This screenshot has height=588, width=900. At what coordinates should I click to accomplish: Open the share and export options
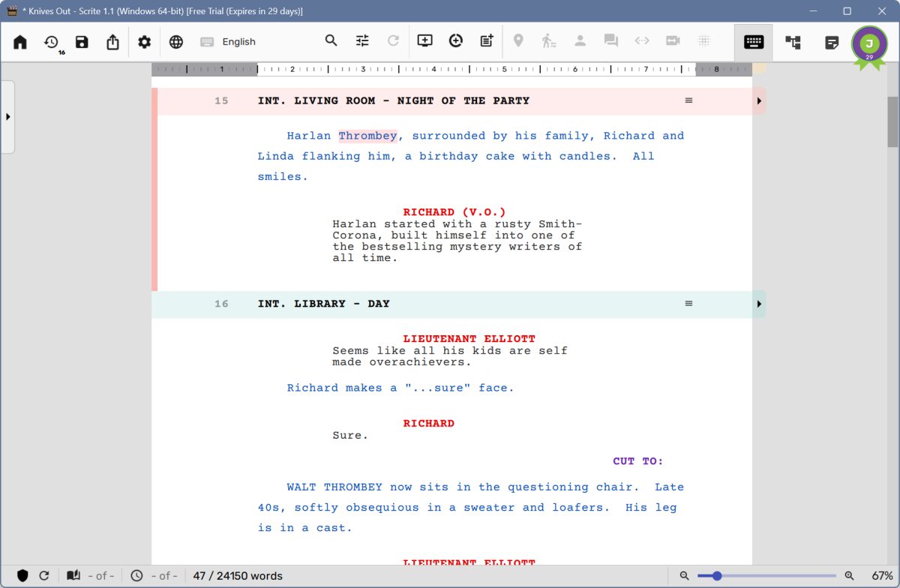[112, 41]
